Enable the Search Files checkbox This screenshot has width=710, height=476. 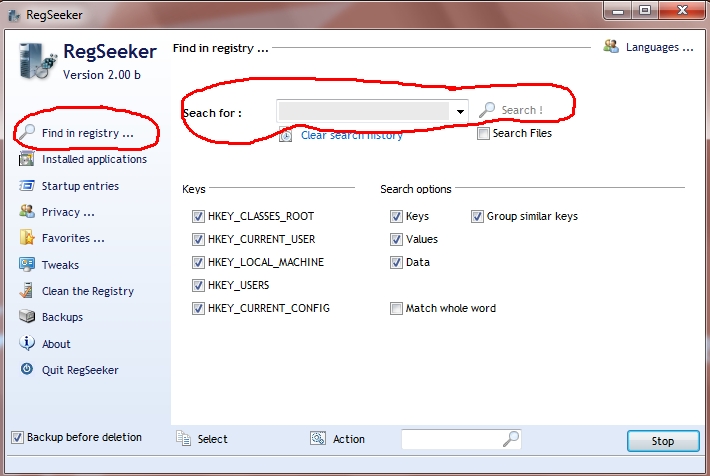[x=483, y=134]
